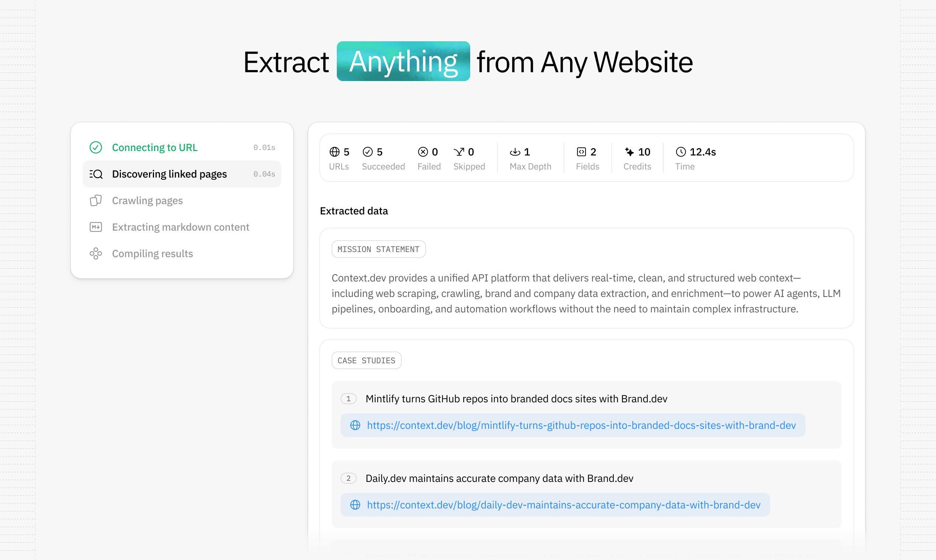936x560 pixels.
Task: Click the checkmark circle icon above Succeeded
Action: [368, 152]
